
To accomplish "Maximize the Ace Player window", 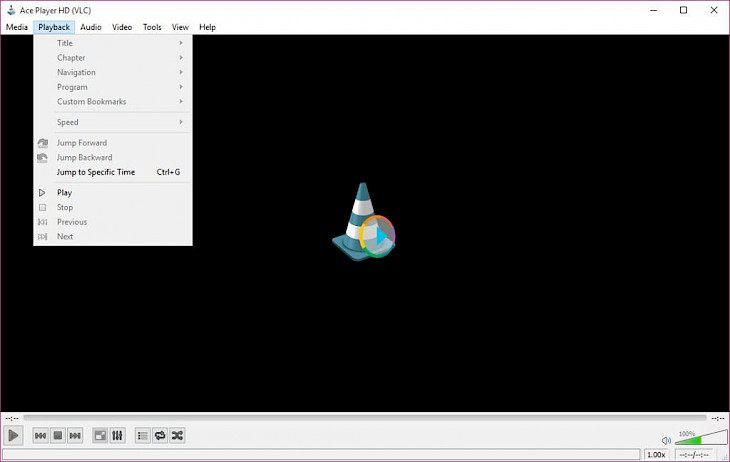I will click(x=683, y=10).
